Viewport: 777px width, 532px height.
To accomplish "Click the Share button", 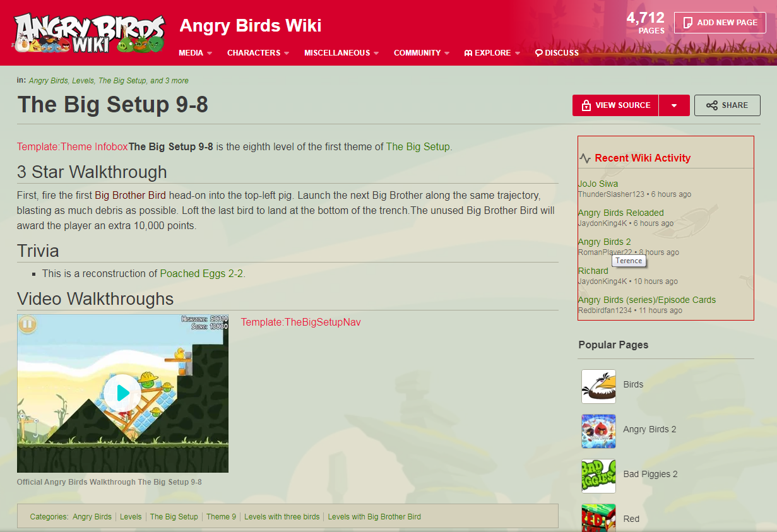I will click(x=727, y=105).
